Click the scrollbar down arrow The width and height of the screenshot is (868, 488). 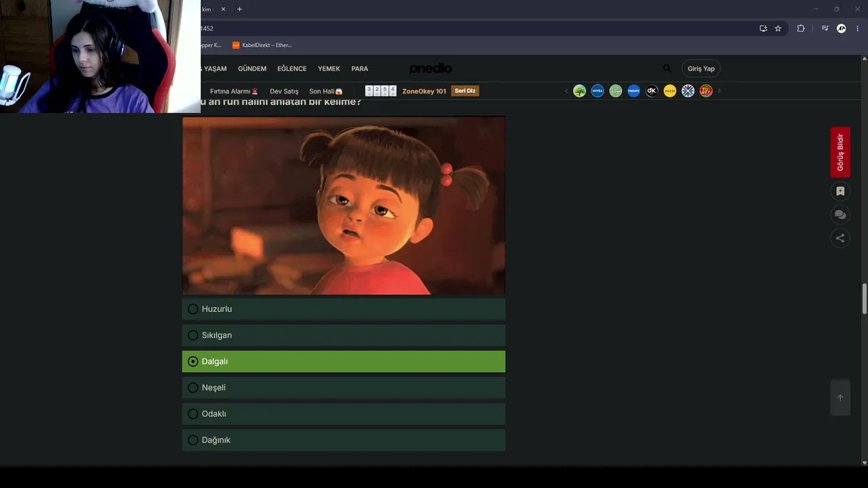(x=864, y=463)
